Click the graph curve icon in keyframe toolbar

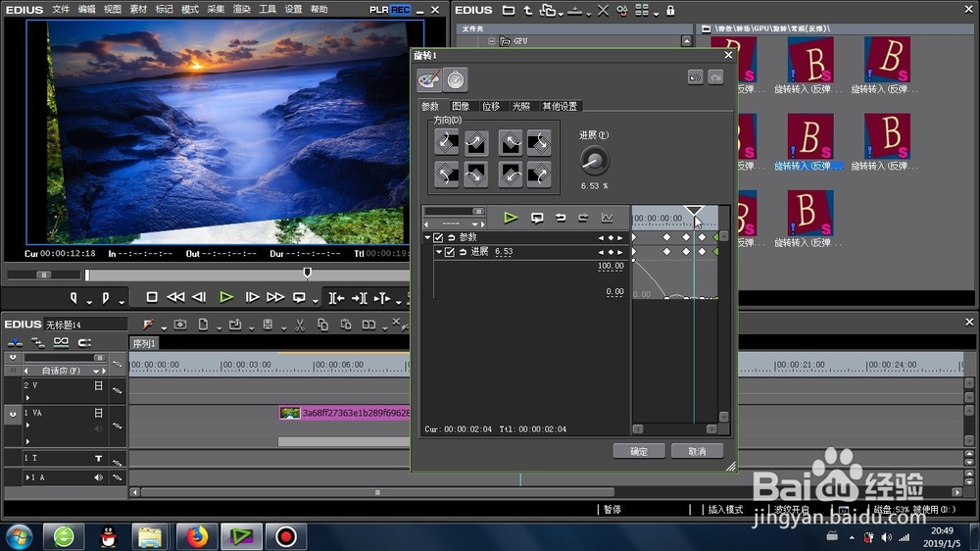[607, 218]
